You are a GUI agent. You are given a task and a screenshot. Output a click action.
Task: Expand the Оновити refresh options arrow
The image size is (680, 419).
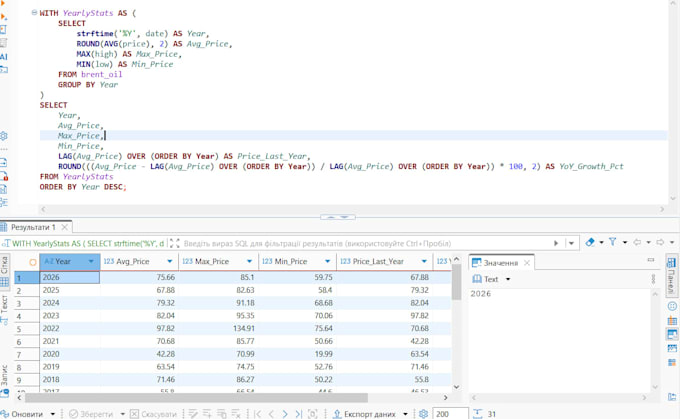pyautogui.click(x=52, y=414)
